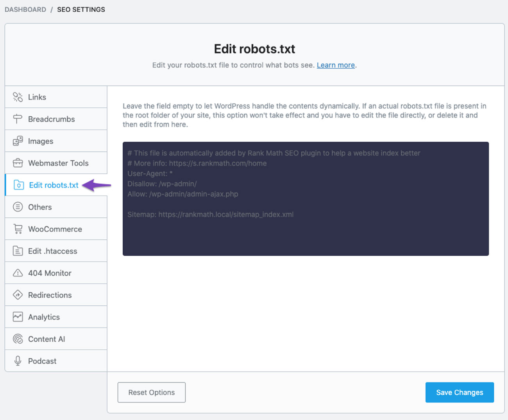508x420 pixels.
Task: Click the Podcast microphone icon
Action: pyautogui.click(x=18, y=361)
